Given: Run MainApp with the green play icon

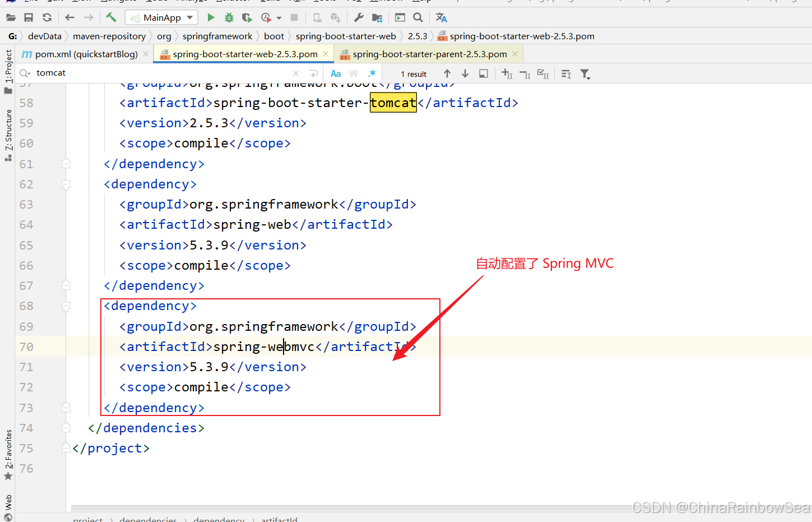Looking at the screenshot, I should [211, 17].
